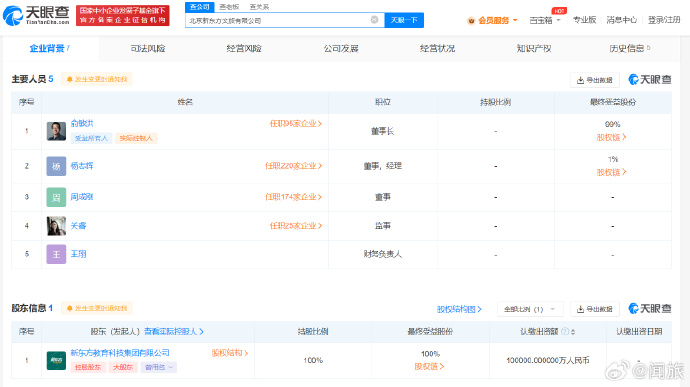Select the 查关系 search tab
Image resolution: width=690 pixels, height=387 pixels.
tap(259, 7)
